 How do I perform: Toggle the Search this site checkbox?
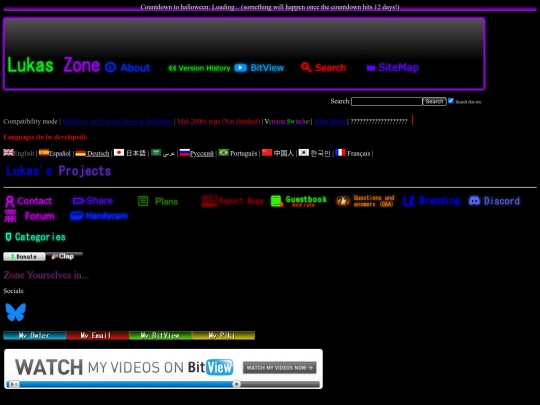click(x=450, y=101)
